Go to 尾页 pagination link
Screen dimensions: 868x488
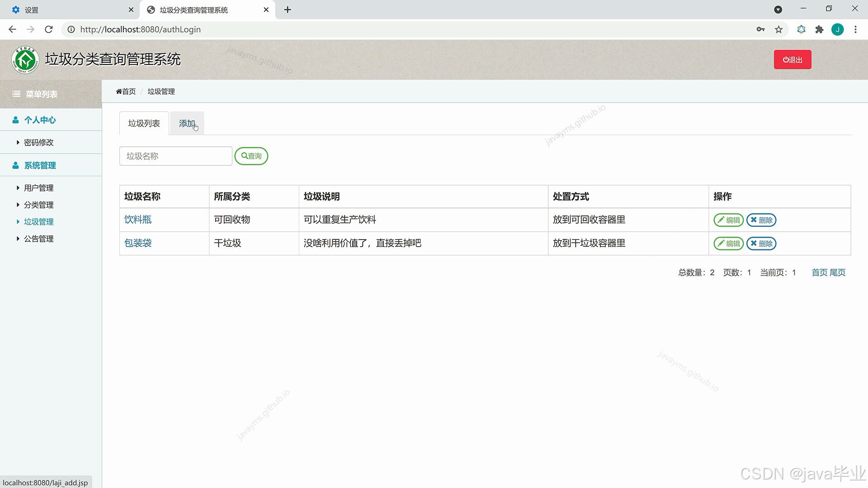tap(837, 272)
